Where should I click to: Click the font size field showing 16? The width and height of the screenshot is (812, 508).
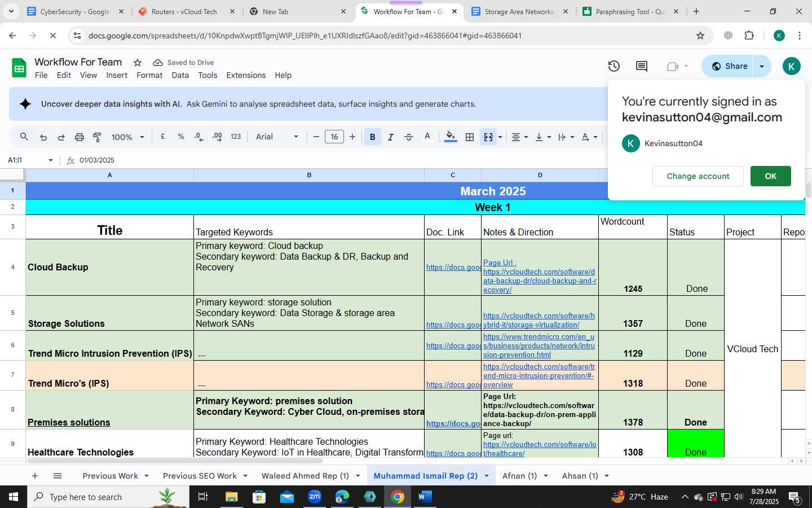(x=334, y=137)
